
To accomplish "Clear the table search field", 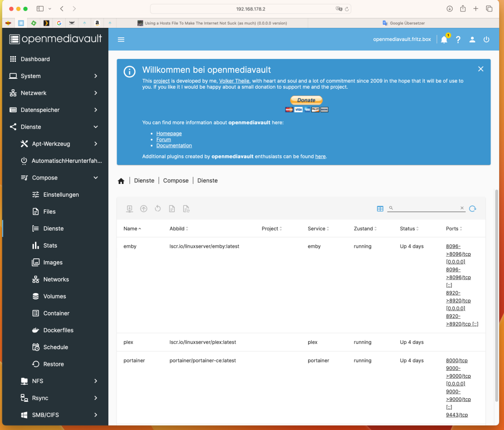I will coord(462,208).
